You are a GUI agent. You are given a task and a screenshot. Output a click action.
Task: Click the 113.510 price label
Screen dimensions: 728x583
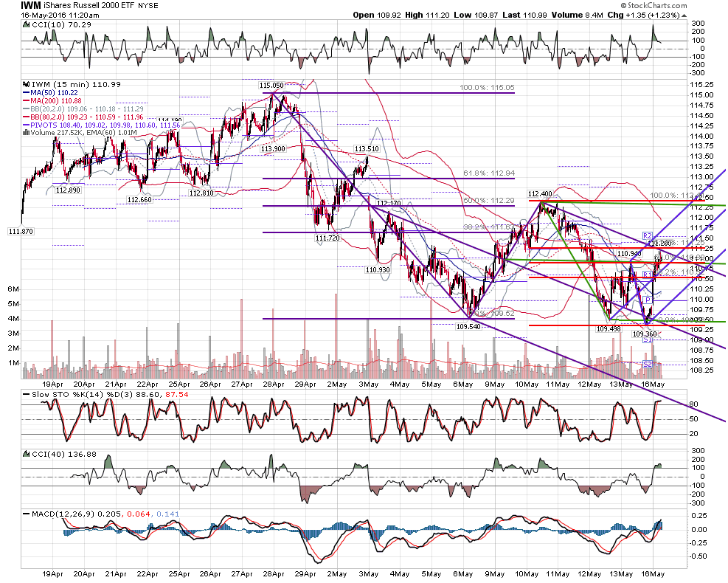[x=367, y=149]
